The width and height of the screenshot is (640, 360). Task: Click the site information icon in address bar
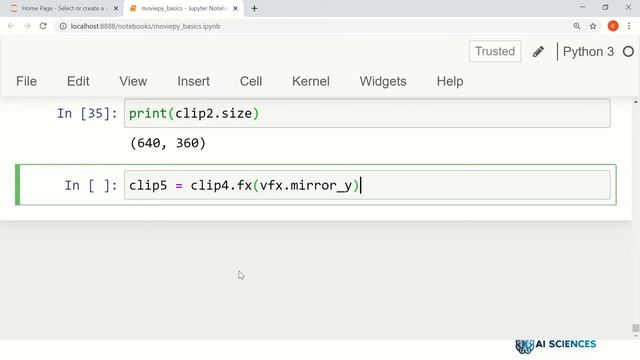[63, 26]
